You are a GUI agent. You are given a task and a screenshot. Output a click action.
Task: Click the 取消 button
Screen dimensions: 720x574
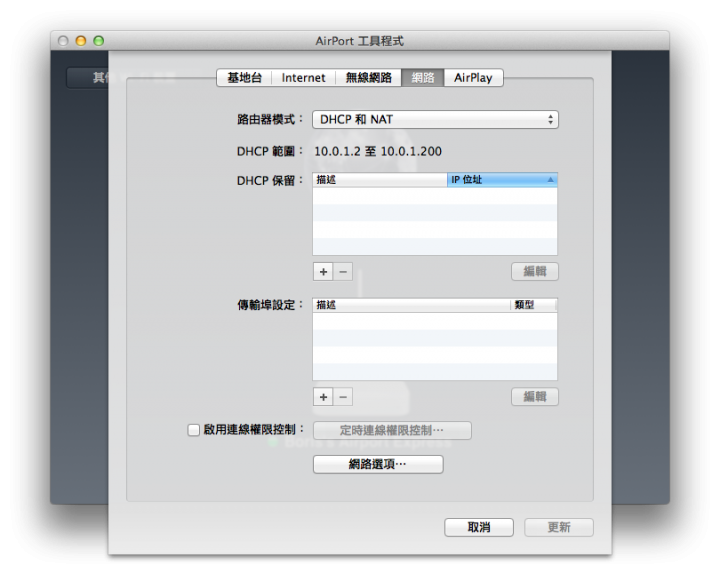pyautogui.click(x=478, y=527)
